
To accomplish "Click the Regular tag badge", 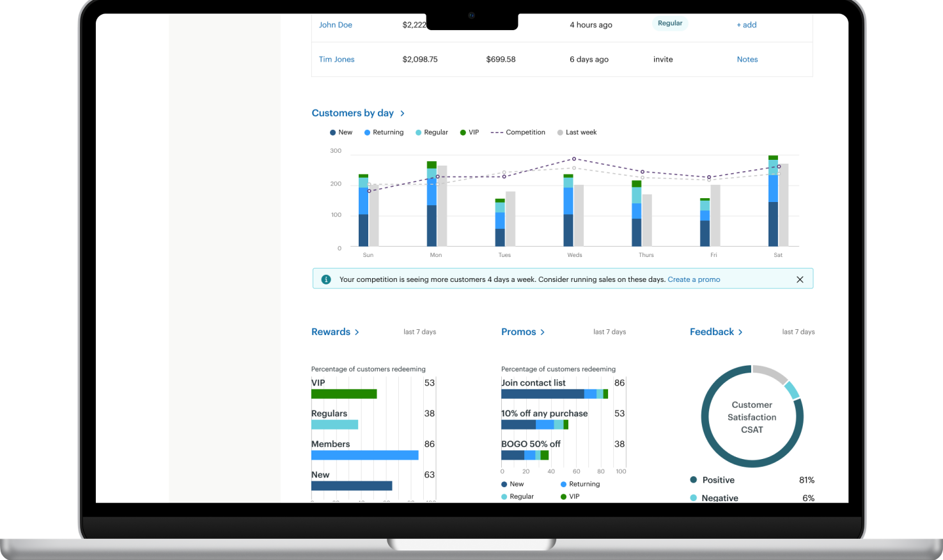I will point(670,23).
